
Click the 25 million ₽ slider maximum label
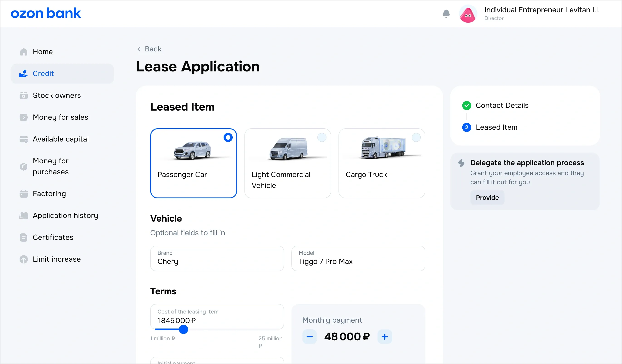[270, 342]
